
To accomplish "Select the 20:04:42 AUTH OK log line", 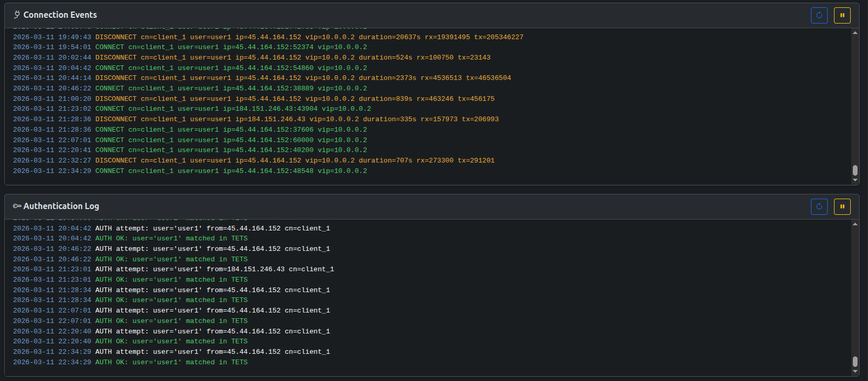I will [130, 238].
